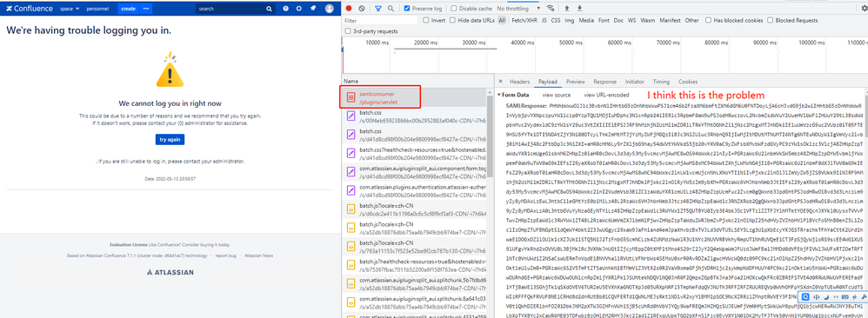This screenshot has height=318, width=868.
Task: Click the export HAR download arrow
Action: click(x=579, y=9)
